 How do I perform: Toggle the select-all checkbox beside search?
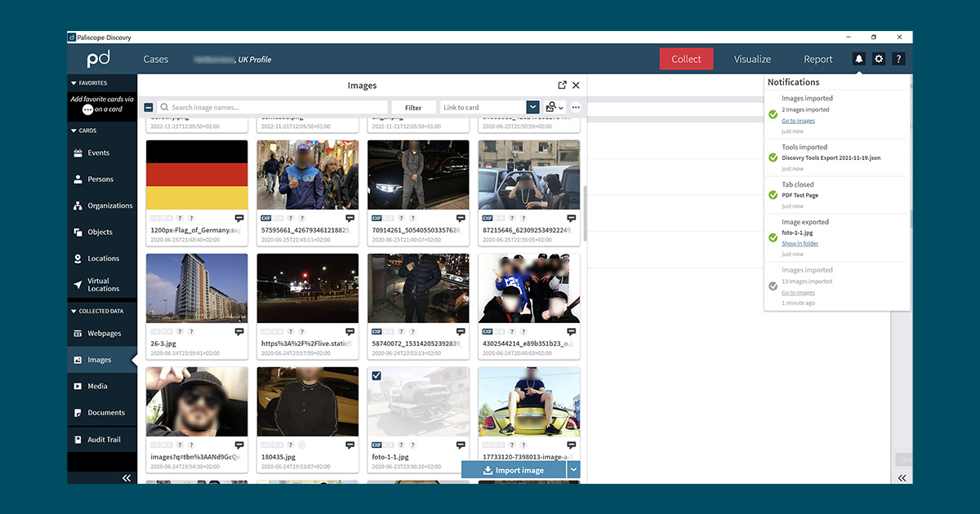[x=149, y=108]
